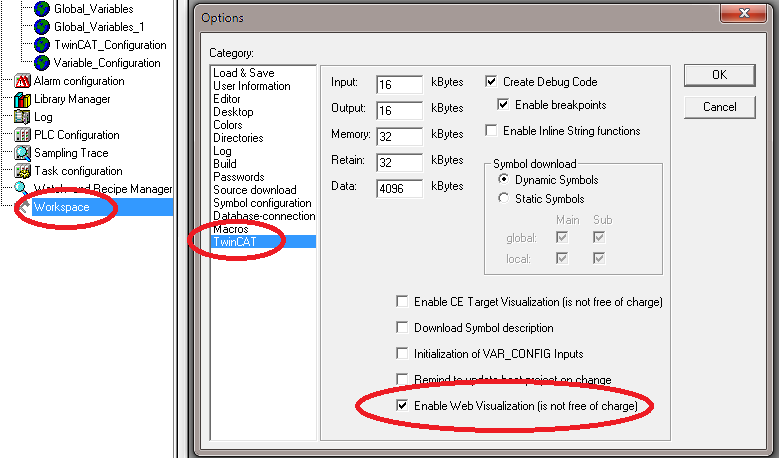Click the TwinCAT_Configuration globe icon

42,45
